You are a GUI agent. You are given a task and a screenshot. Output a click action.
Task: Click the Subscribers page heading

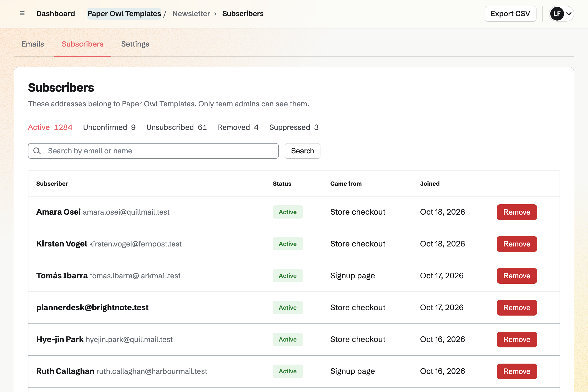61,87
